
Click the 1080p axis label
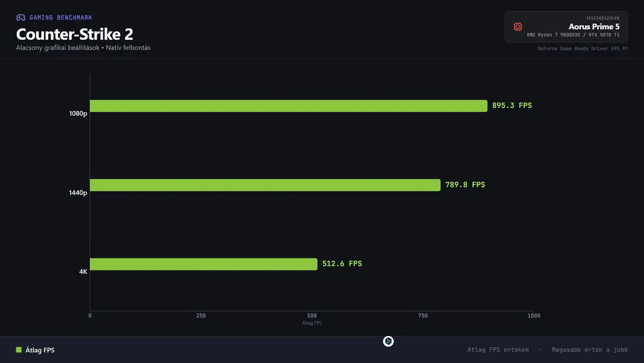(78, 113)
